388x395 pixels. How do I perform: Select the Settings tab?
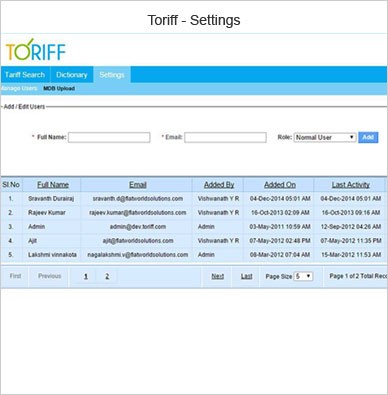(x=112, y=75)
